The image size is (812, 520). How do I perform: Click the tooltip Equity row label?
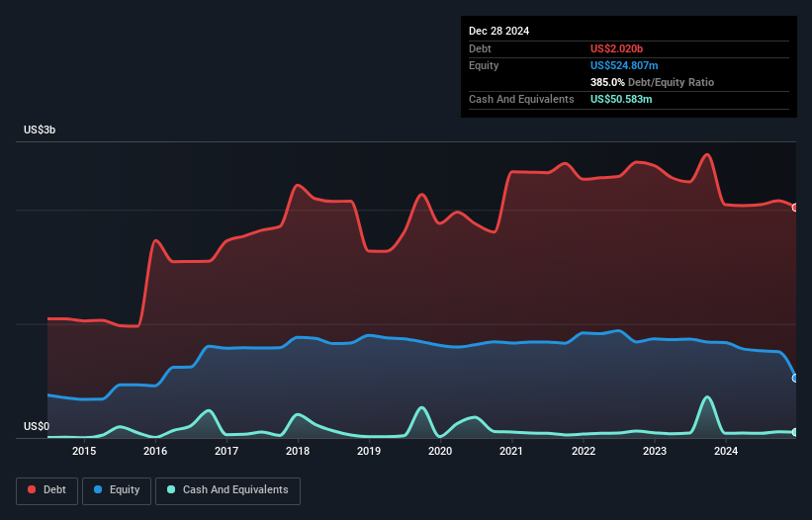click(484, 65)
